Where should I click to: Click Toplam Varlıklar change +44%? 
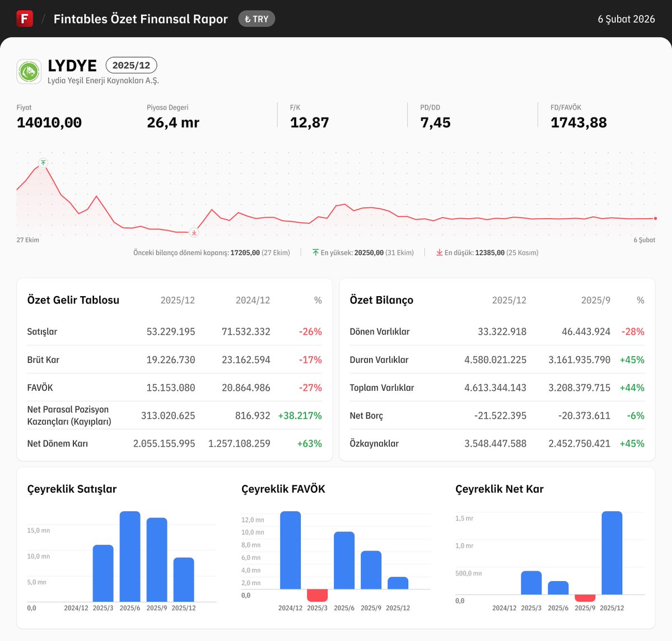632,387
